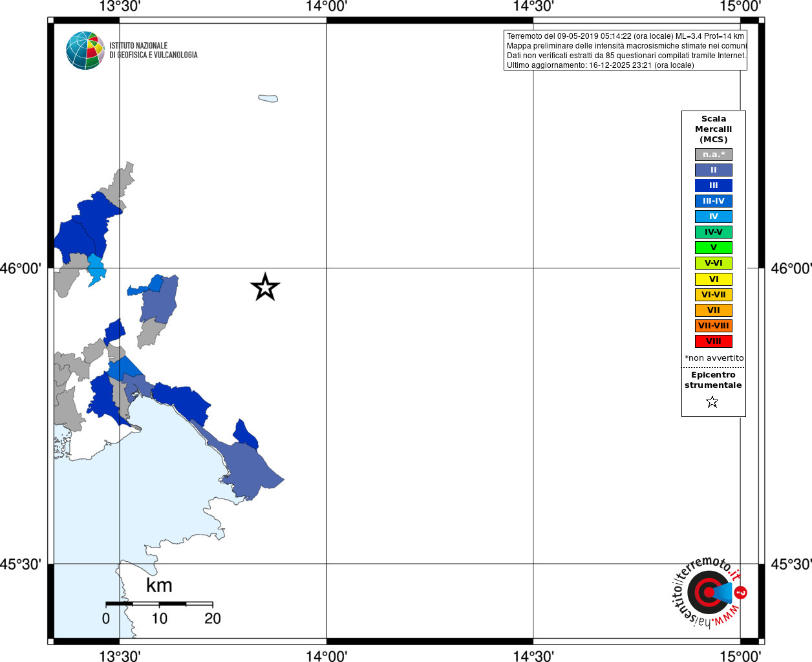Viewport: 812px width, 662px height.
Task: Click the top 14°30' longitude label
Action: [533, 6]
